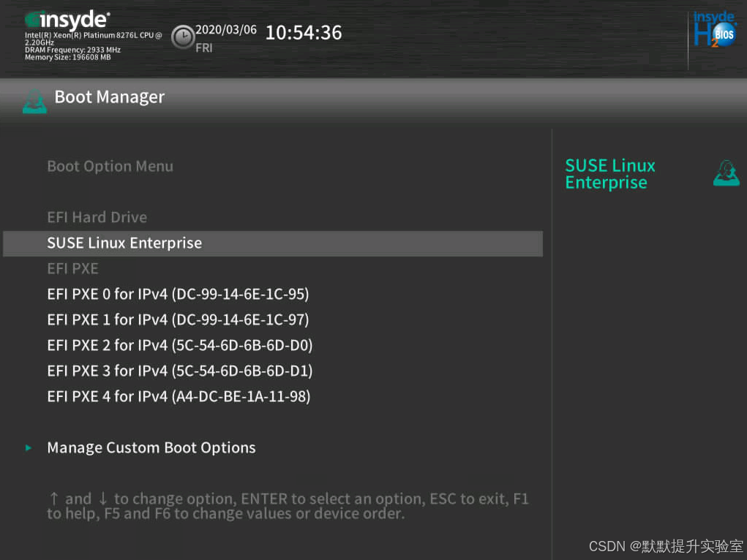Viewport: 747px width, 560px height.
Task: Click the DRAM Frequency: 2933 MHz line
Action: [72, 50]
